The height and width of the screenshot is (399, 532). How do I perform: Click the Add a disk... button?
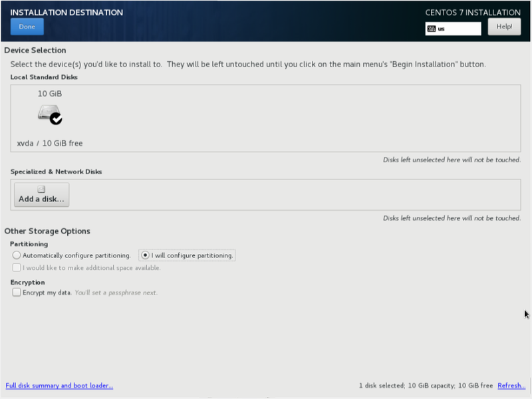(41, 195)
